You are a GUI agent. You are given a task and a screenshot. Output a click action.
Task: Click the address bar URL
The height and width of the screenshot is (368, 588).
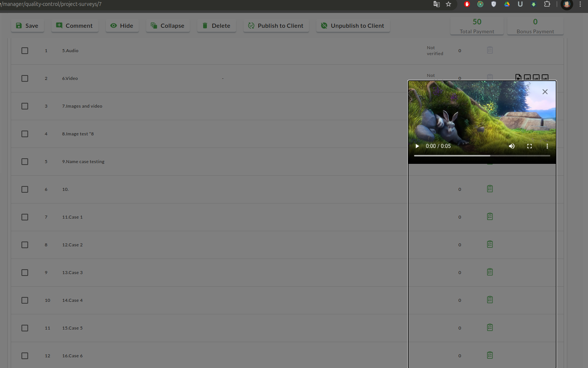tap(51, 4)
